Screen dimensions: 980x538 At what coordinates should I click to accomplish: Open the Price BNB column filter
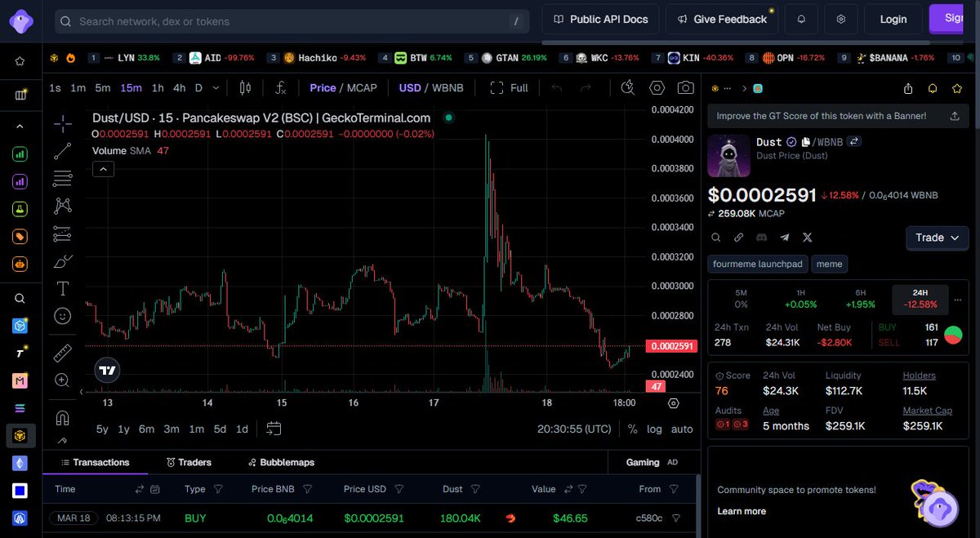[308, 489]
